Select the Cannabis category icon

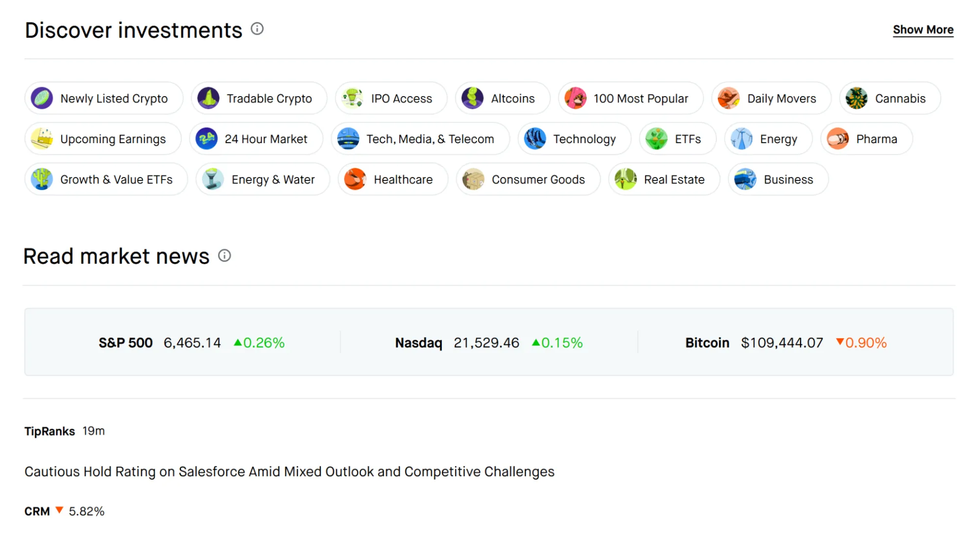tap(857, 98)
